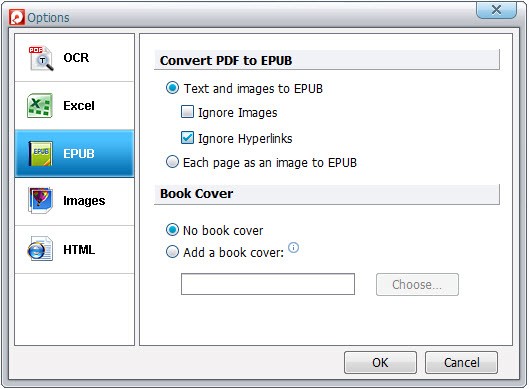Confirm settings with the OK button
Screen dimensions: 529x389
click(x=380, y=362)
